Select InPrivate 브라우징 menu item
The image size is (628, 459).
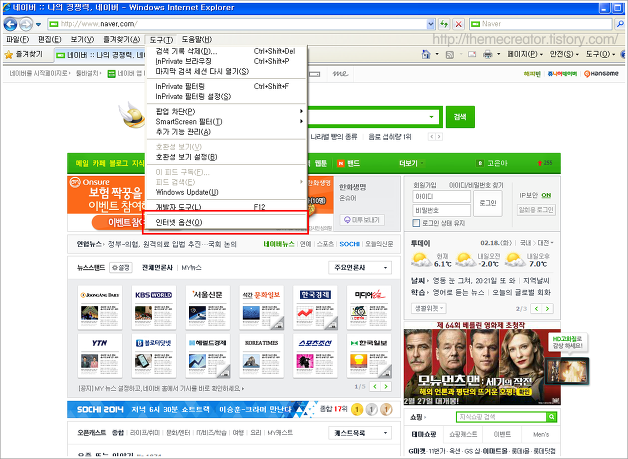point(226,61)
